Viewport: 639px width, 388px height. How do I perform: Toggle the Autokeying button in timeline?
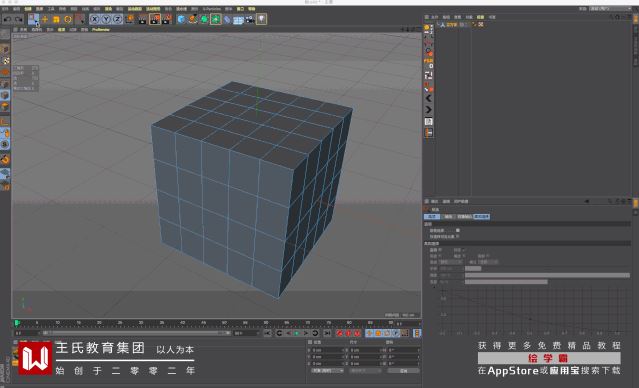348,333
